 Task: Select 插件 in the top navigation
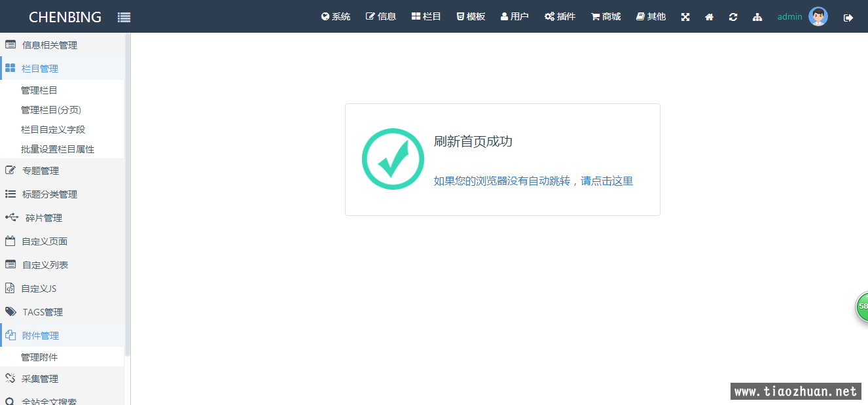click(560, 16)
